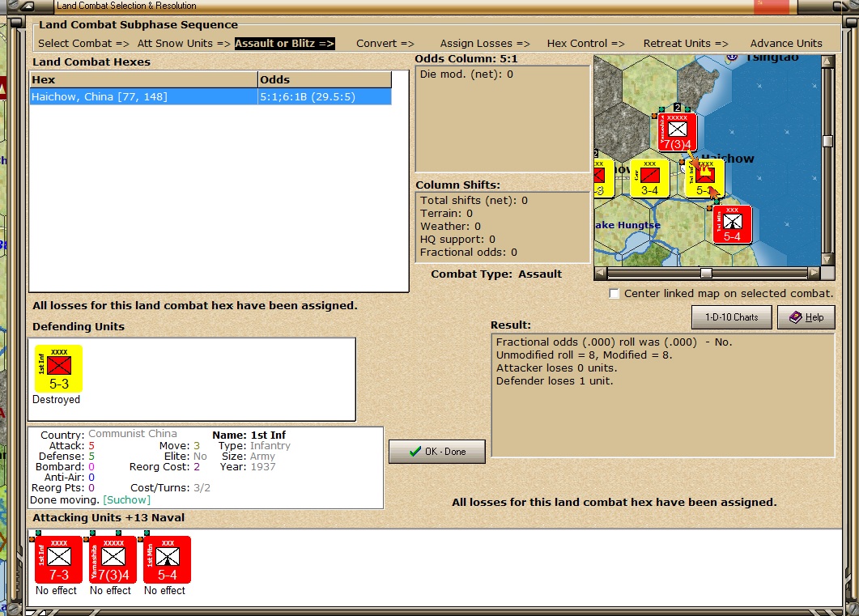Click the OK - Done button
This screenshot has height=616, width=859.
436,452
